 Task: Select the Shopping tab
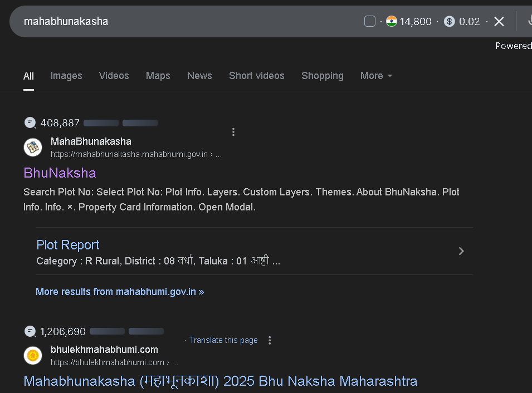(323, 76)
